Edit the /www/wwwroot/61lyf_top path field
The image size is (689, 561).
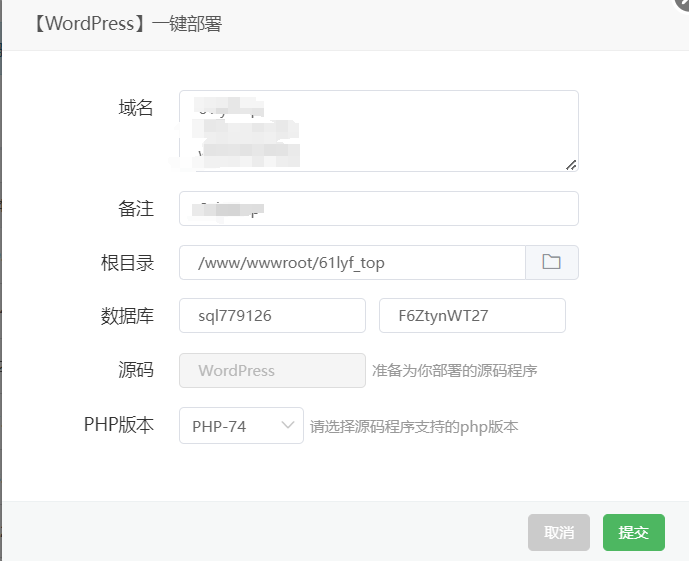pos(352,262)
